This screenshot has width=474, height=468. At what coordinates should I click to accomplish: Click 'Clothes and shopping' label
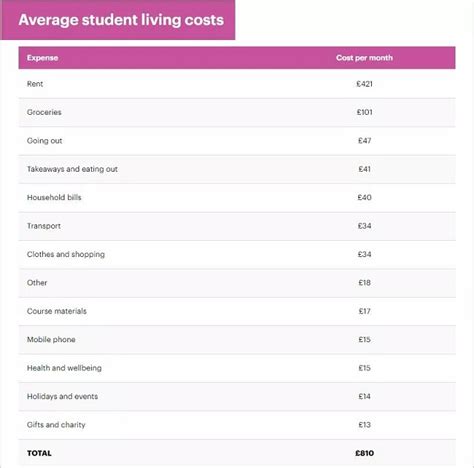click(66, 254)
